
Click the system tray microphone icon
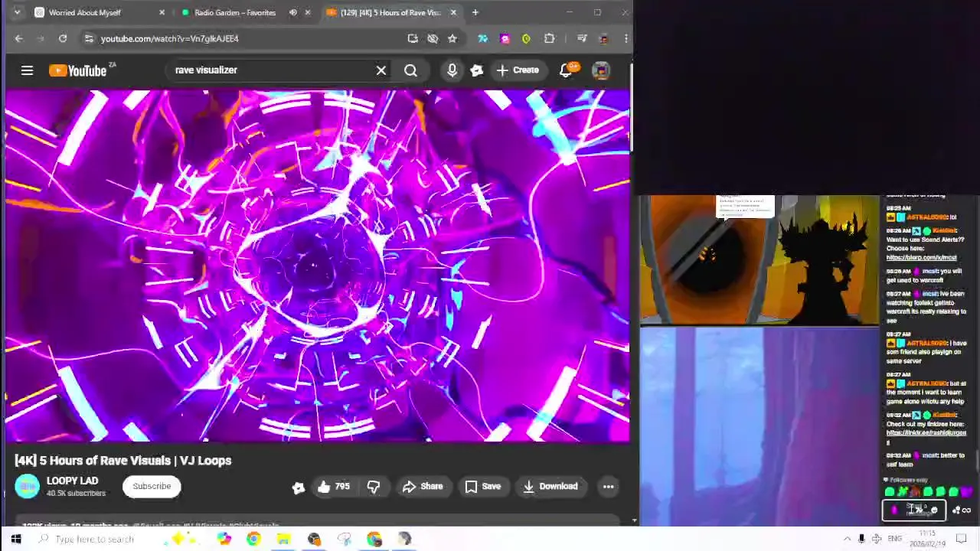coord(861,540)
